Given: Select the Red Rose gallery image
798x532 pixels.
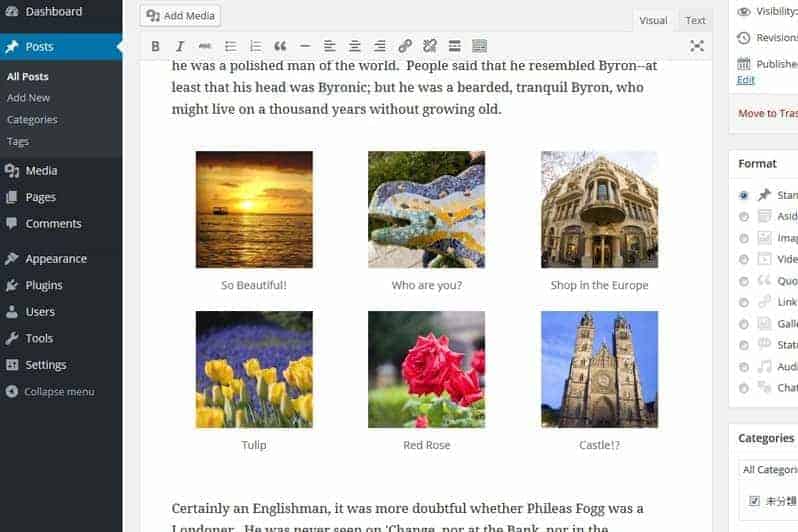Looking at the screenshot, I should pos(426,370).
